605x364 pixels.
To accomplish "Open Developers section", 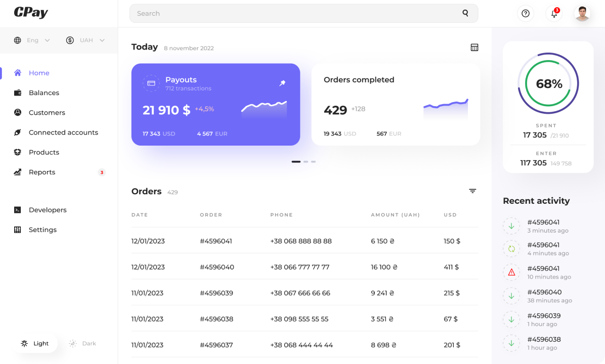I will [x=48, y=210].
